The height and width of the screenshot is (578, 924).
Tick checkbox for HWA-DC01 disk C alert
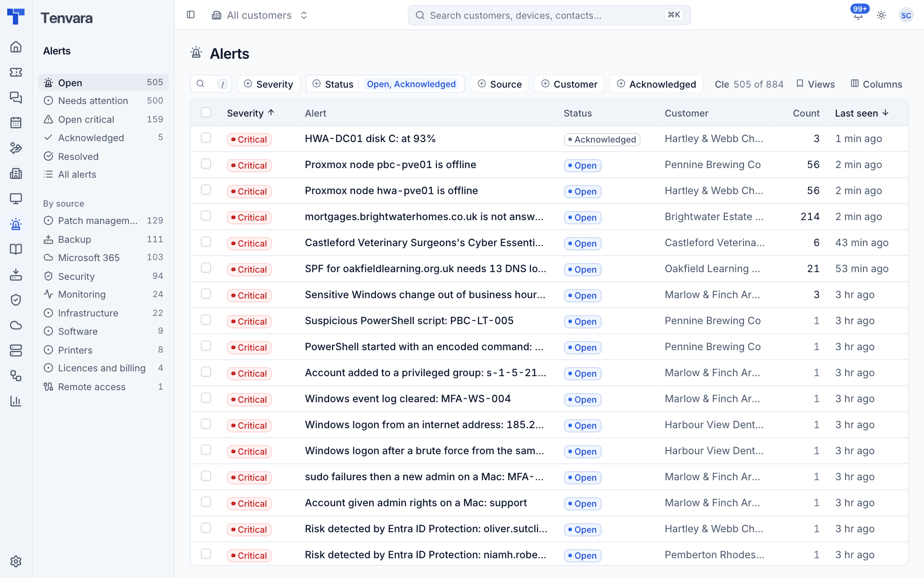coord(206,138)
